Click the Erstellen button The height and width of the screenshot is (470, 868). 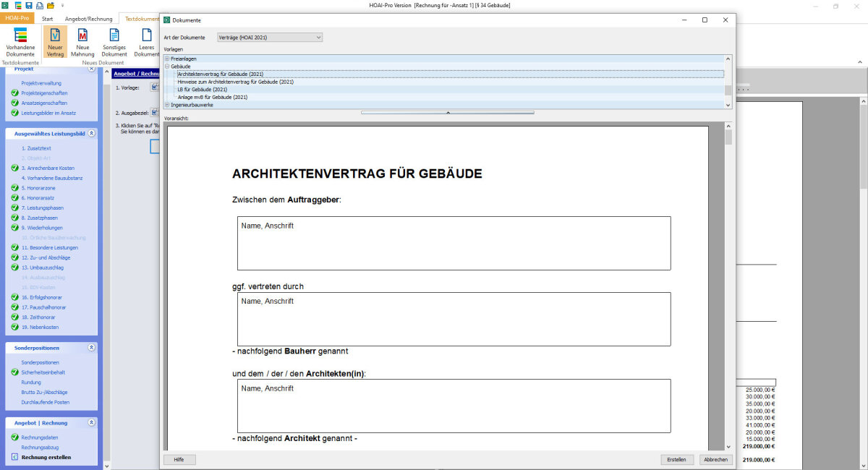[x=677, y=460]
